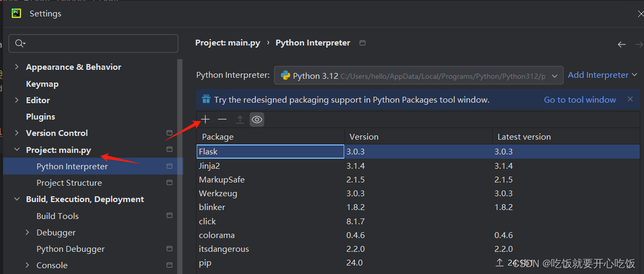This screenshot has width=644, height=274.
Task: Click the back navigation arrow
Action: 622,44
